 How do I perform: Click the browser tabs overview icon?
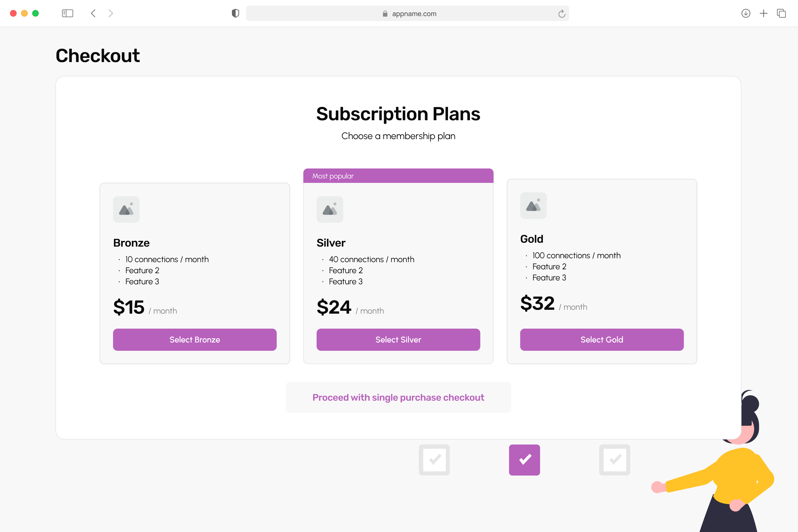point(781,13)
